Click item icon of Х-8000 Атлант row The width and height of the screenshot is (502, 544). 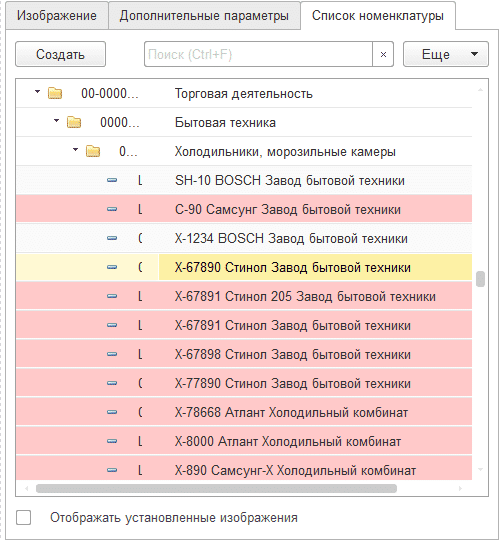tap(112, 441)
